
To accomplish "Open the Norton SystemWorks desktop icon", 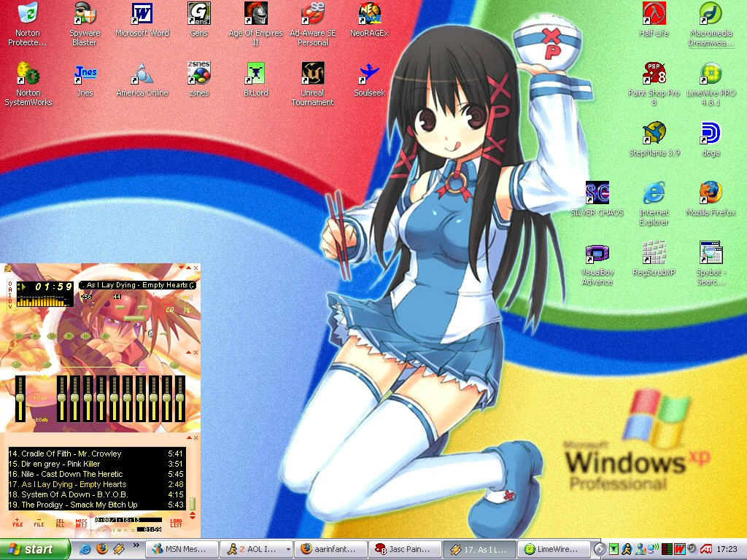I will point(28,84).
